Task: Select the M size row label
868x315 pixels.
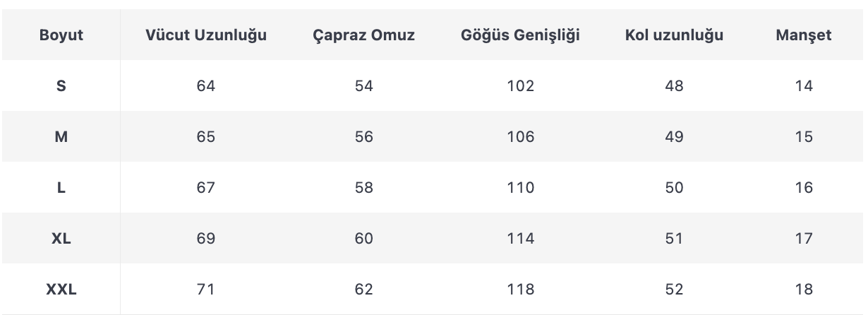Action: (61, 137)
